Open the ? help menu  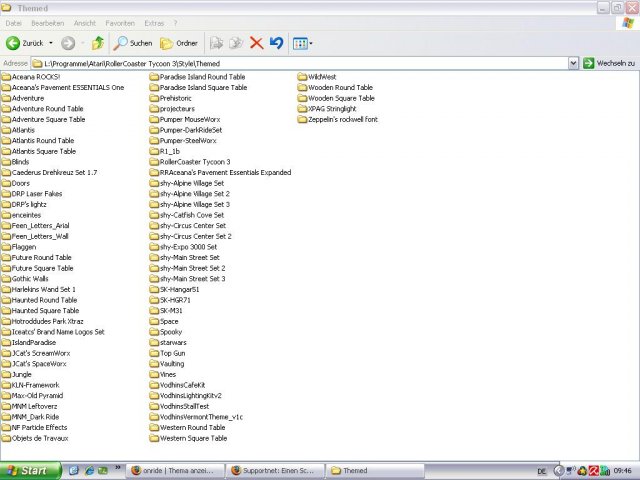(x=175, y=23)
